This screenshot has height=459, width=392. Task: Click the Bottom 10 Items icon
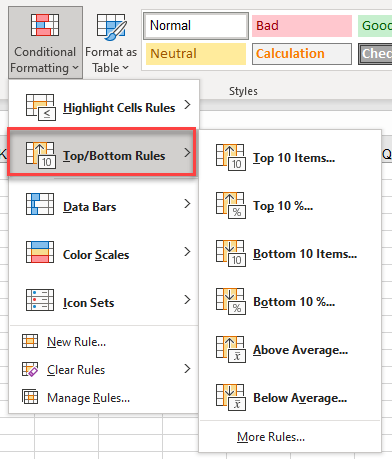[231, 253]
